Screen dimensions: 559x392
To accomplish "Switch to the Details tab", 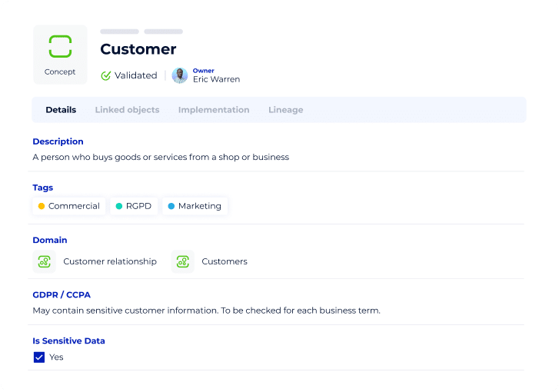I will pos(61,110).
